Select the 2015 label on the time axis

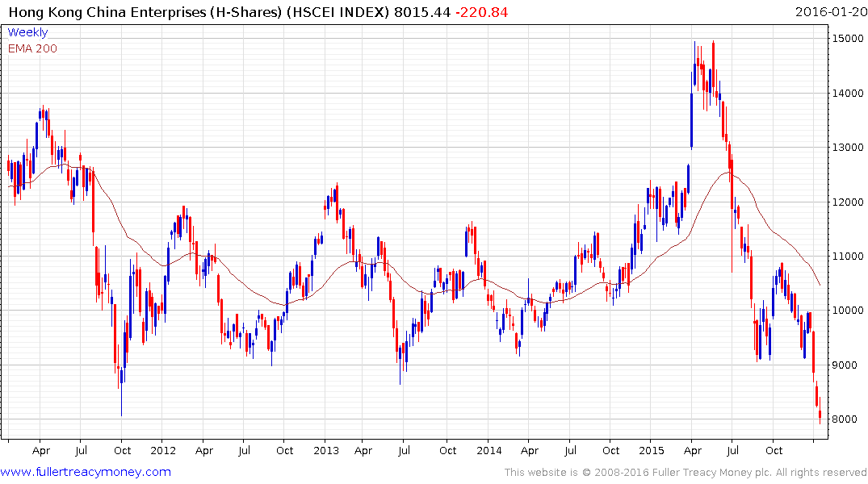[x=651, y=450]
